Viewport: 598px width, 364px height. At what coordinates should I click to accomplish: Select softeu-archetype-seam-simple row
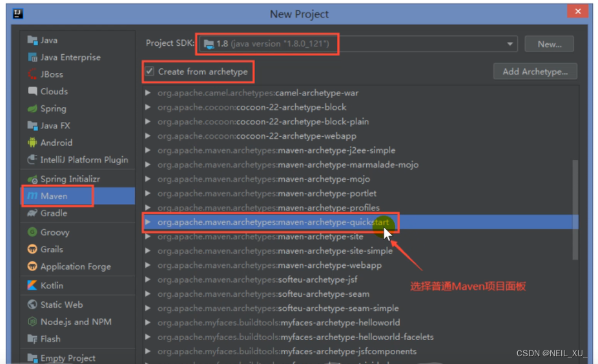click(361, 308)
